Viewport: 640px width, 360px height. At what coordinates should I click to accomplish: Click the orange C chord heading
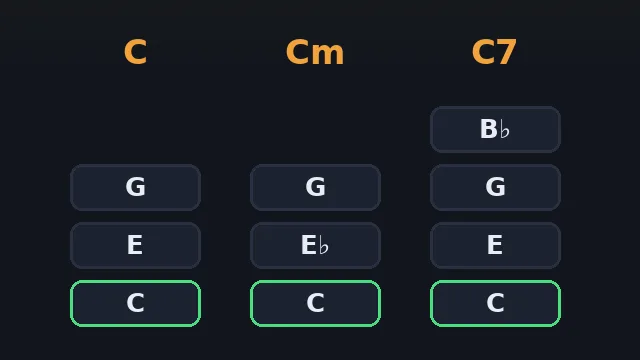click(x=136, y=52)
